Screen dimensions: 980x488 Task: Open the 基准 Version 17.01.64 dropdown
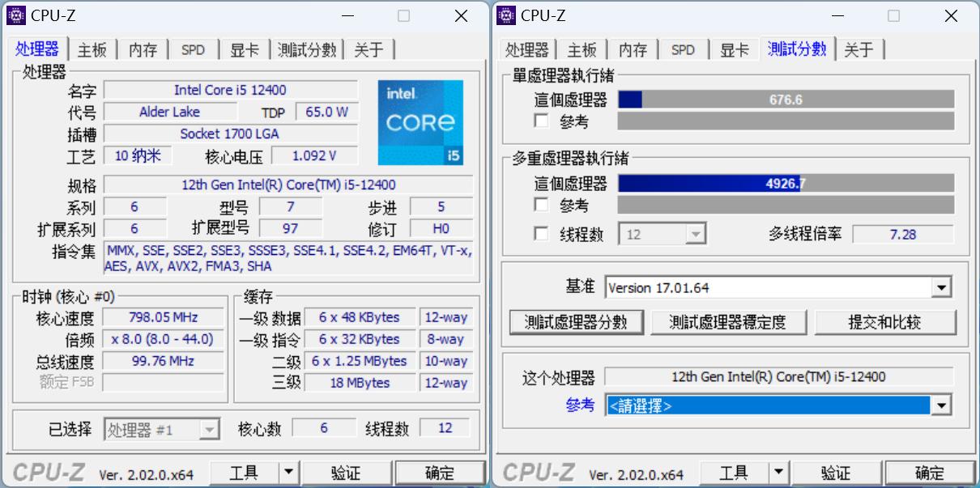coord(940,286)
